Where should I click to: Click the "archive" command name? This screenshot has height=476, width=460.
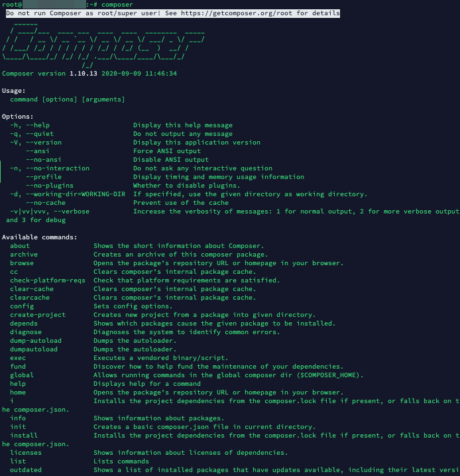[x=24, y=255]
